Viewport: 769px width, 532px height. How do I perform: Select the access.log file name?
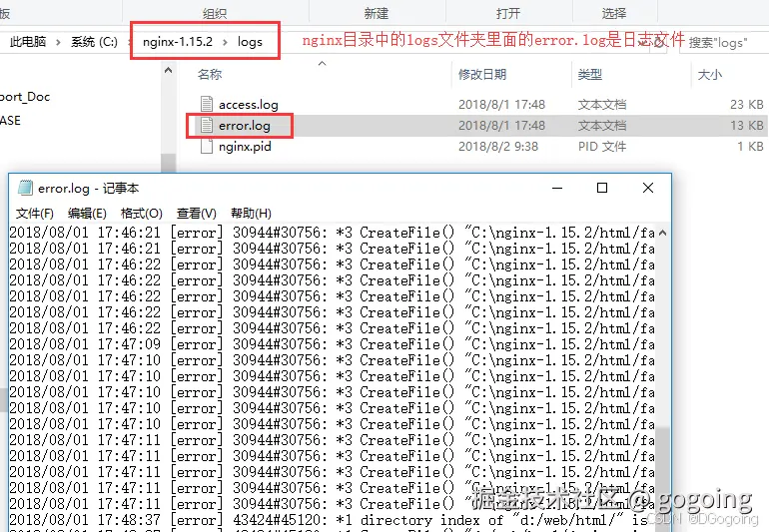pos(248,105)
